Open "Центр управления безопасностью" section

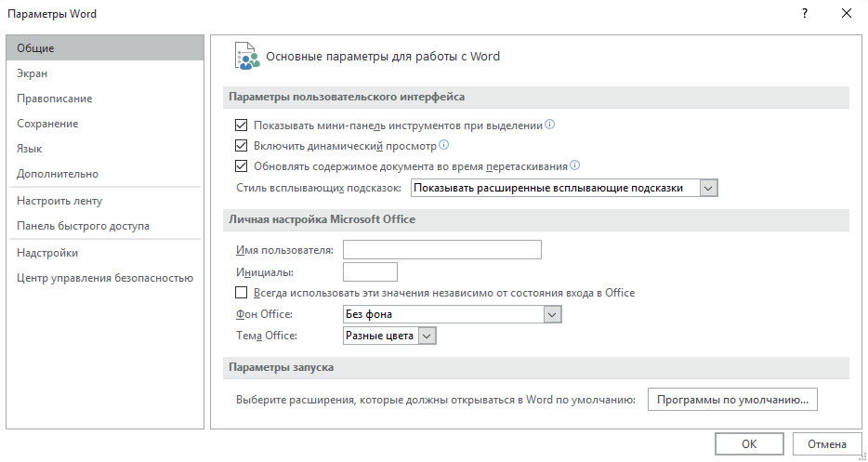(x=104, y=278)
